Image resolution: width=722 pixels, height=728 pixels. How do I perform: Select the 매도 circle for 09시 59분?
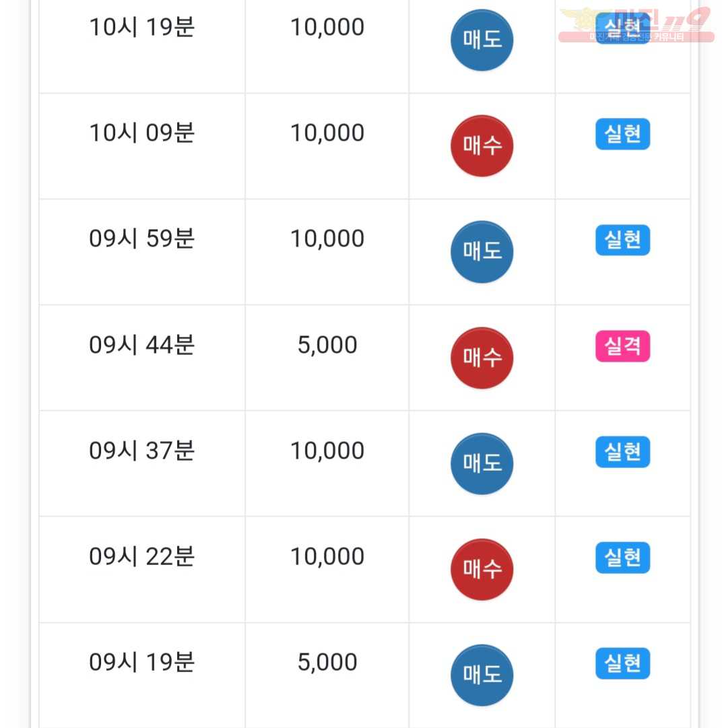click(482, 252)
